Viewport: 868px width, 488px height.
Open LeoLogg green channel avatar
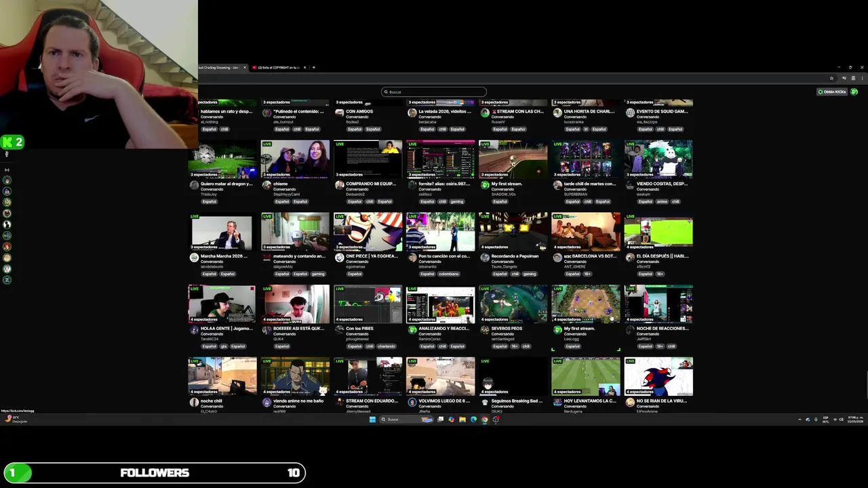coord(557,330)
